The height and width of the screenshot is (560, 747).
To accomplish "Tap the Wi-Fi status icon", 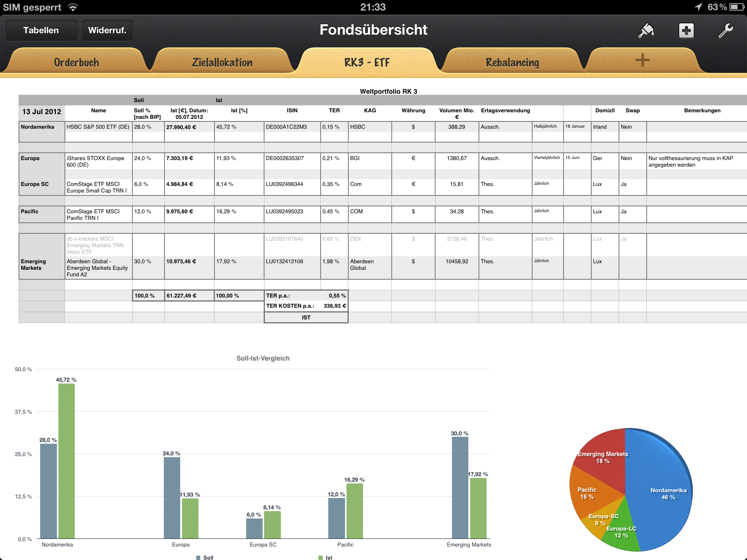I will [73, 7].
